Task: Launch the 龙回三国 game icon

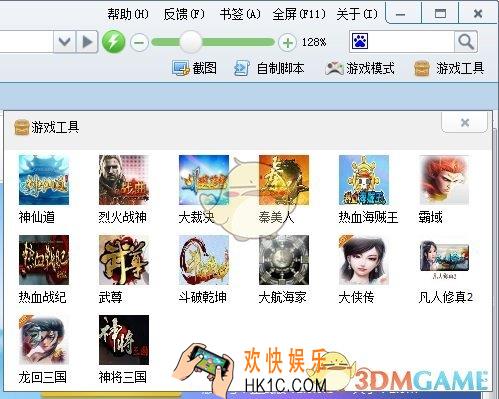Action: [x=44, y=340]
